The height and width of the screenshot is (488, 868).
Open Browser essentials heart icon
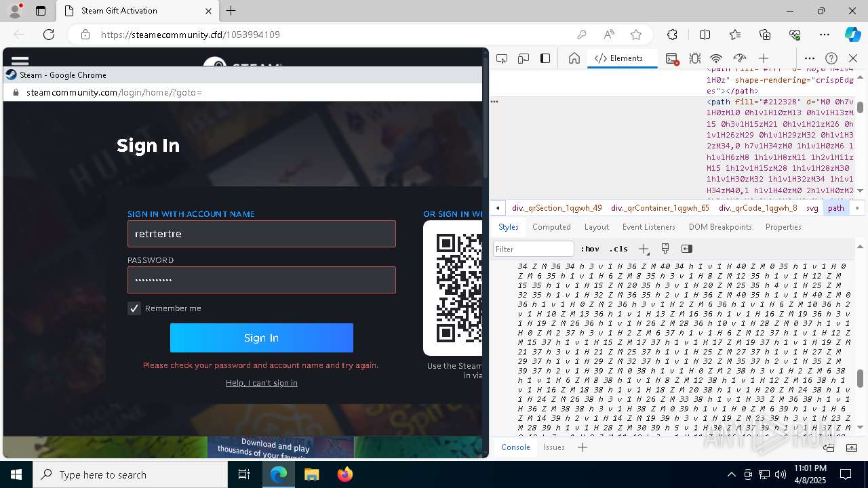(x=795, y=35)
